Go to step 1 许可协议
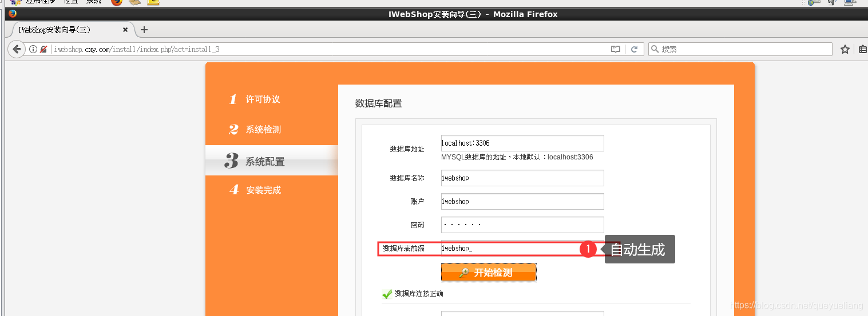This screenshot has width=868, height=316. 255,99
